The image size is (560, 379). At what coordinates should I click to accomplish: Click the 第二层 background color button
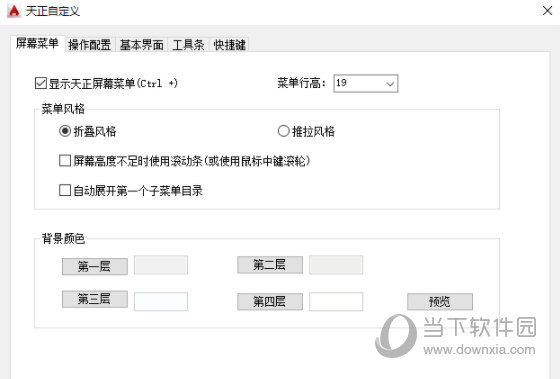coord(270,265)
